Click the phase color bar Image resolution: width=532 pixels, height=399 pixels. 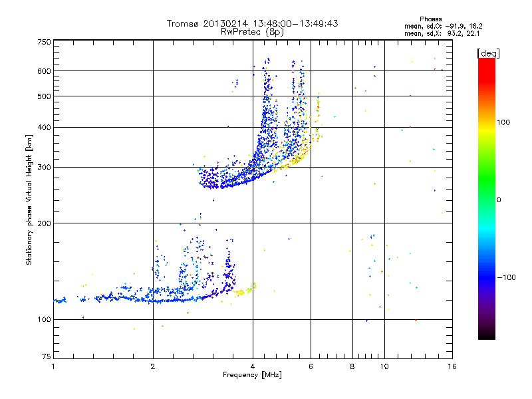487,198
